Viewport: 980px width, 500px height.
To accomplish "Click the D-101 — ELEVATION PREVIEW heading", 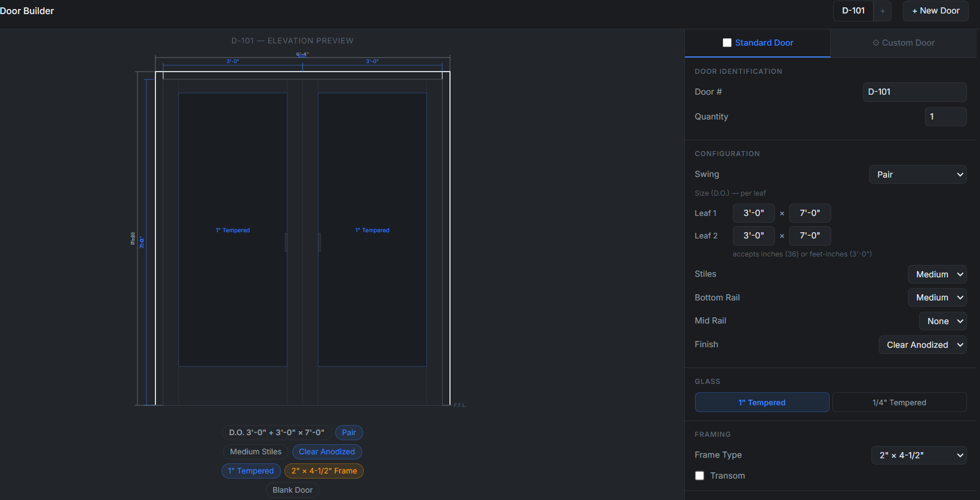I will click(x=292, y=41).
